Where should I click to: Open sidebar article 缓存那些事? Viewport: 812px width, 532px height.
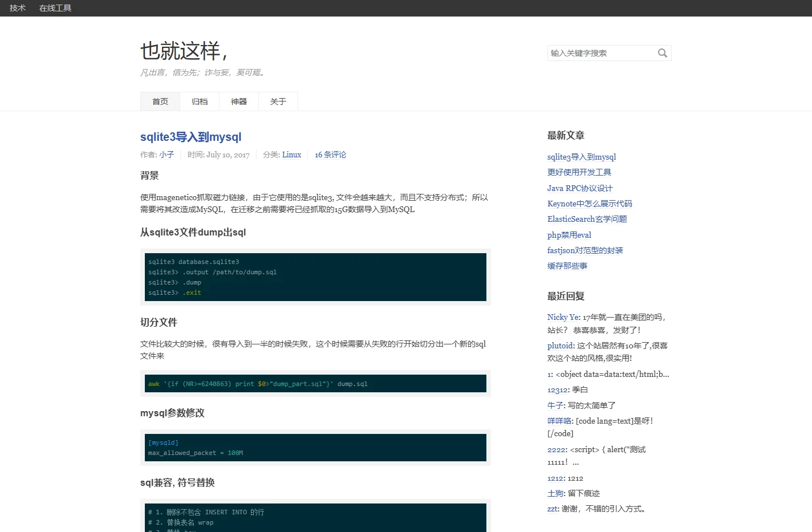tap(567, 266)
